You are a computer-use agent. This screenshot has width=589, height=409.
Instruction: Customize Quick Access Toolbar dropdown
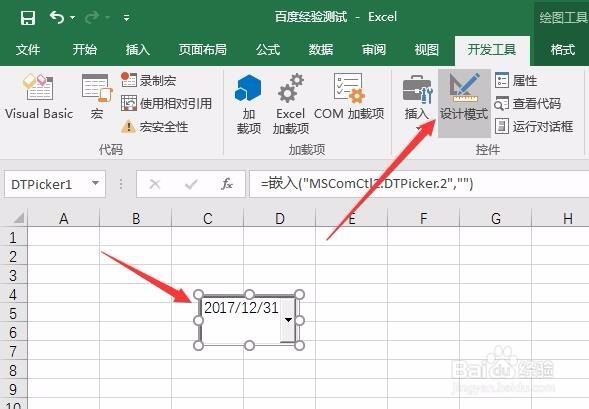pos(127,18)
